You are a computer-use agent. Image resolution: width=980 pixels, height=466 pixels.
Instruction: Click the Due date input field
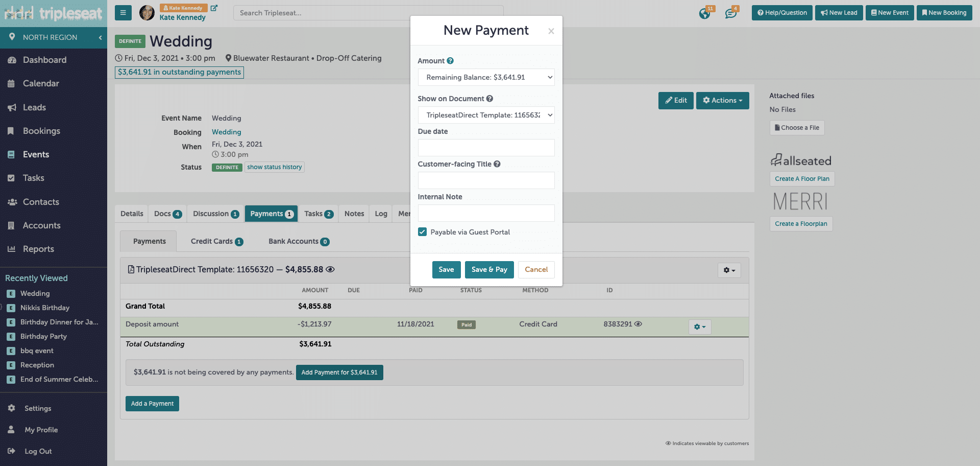[486, 148]
